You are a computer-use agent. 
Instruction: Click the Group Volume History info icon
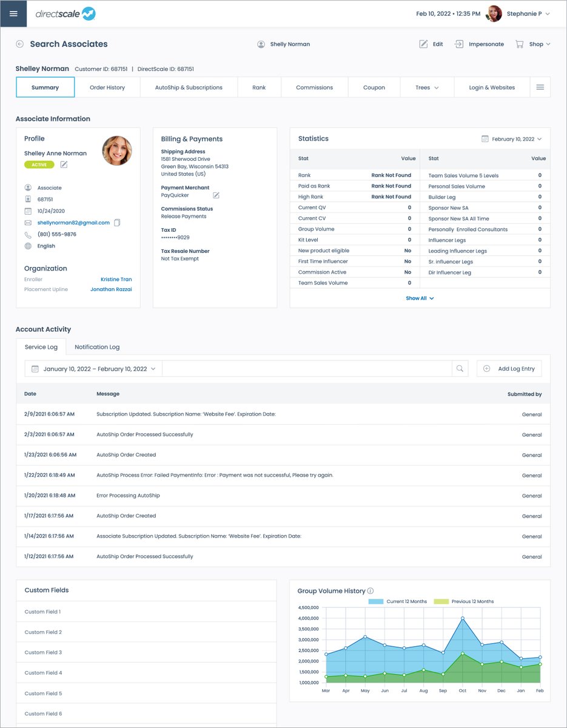click(x=371, y=591)
